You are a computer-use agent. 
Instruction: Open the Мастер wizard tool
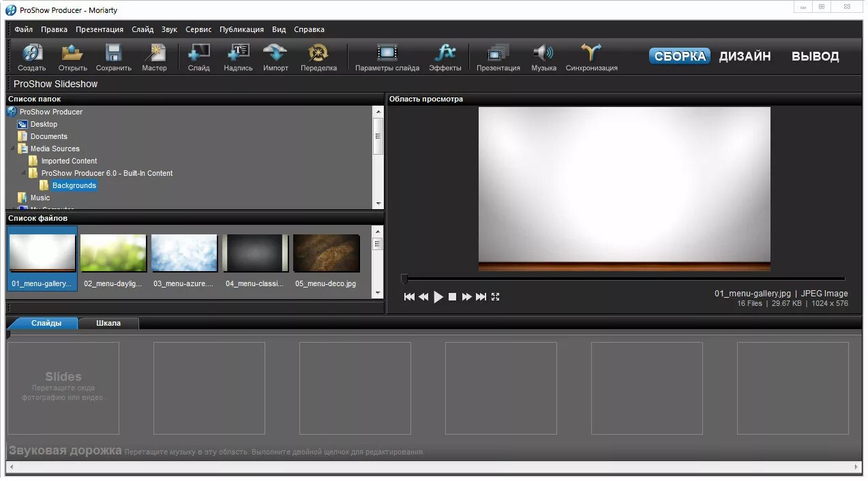pos(155,53)
